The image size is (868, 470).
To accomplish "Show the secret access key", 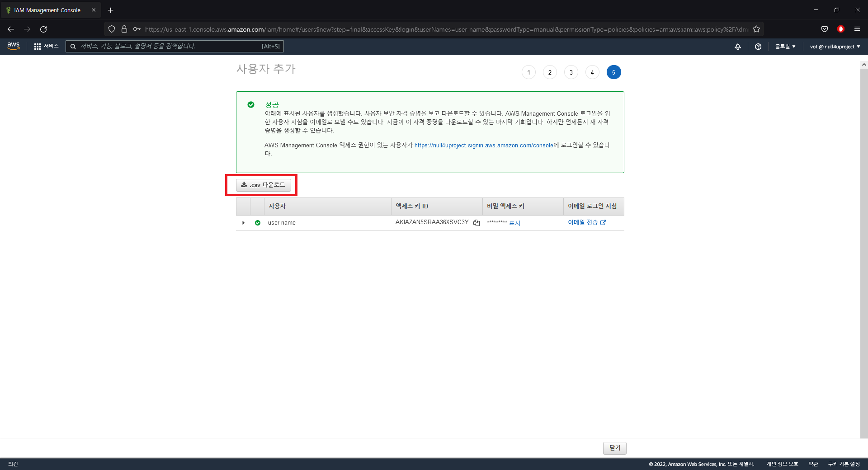I will coord(514,223).
